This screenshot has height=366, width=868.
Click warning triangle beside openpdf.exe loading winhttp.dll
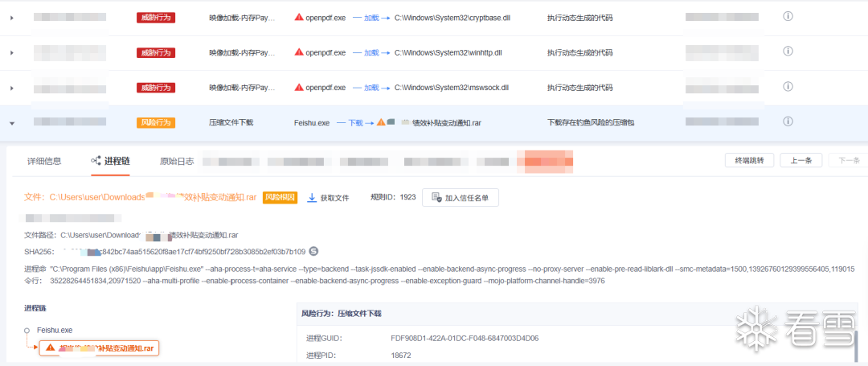pyautogui.click(x=299, y=52)
